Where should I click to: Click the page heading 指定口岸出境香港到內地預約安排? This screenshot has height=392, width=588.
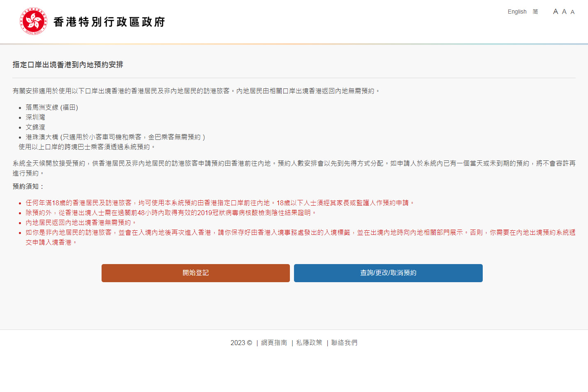(68, 65)
